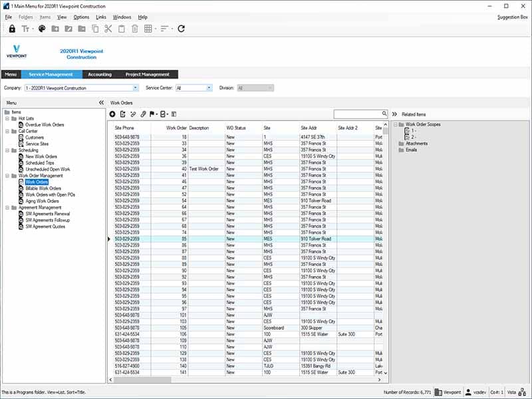Collapse the Work Order Scopes node
The image size is (532, 399).
coord(396,124)
